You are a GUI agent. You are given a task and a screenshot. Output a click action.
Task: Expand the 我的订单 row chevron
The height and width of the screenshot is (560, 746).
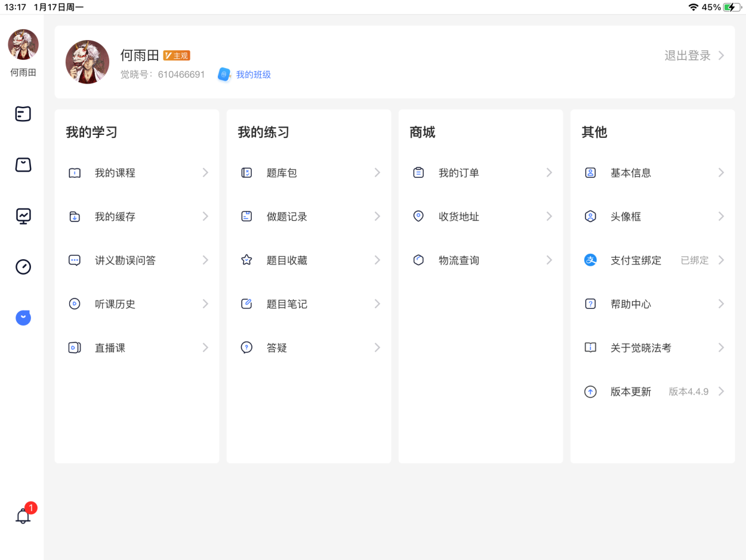pyautogui.click(x=549, y=173)
